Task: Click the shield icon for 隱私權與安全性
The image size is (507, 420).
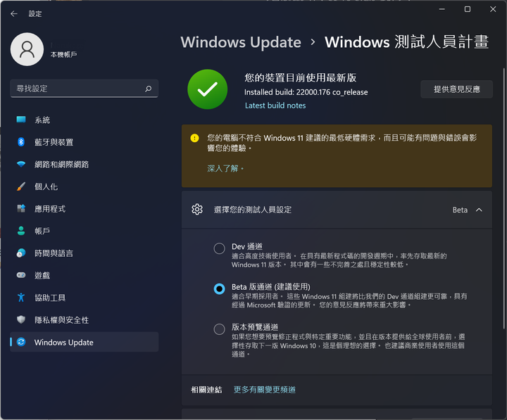Action: tap(21, 320)
